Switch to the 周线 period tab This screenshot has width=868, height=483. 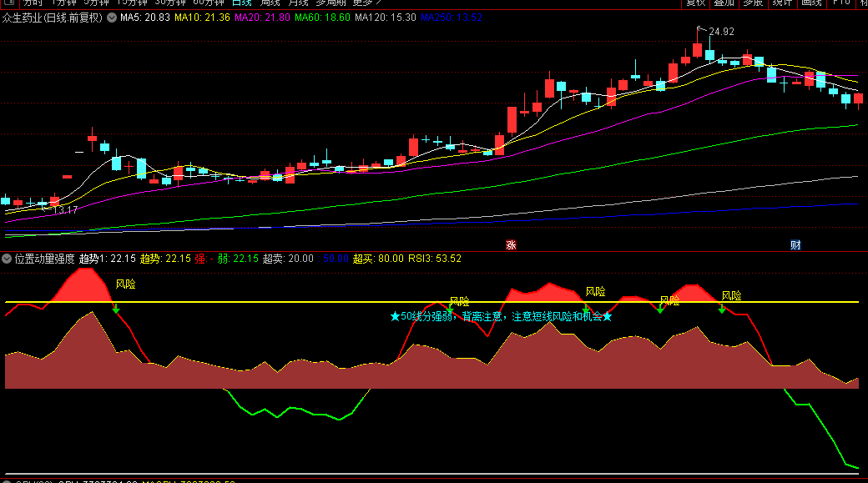[x=270, y=3]
